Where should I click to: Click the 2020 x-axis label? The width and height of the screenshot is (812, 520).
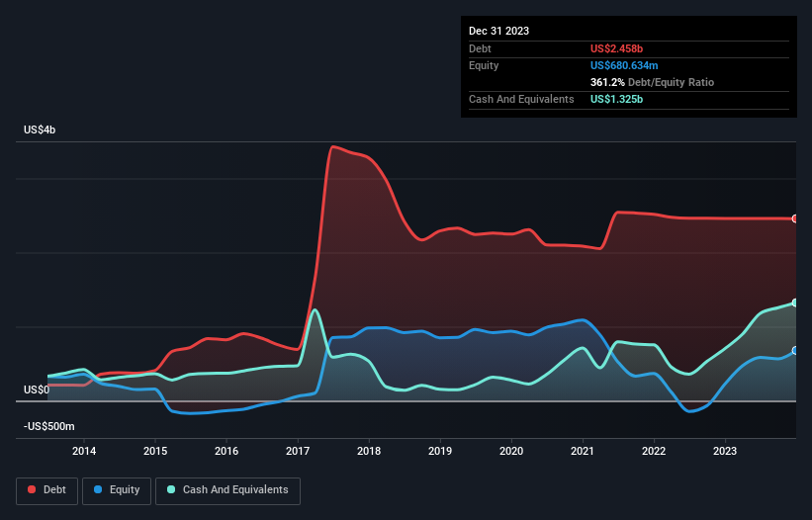pos(511,451)
